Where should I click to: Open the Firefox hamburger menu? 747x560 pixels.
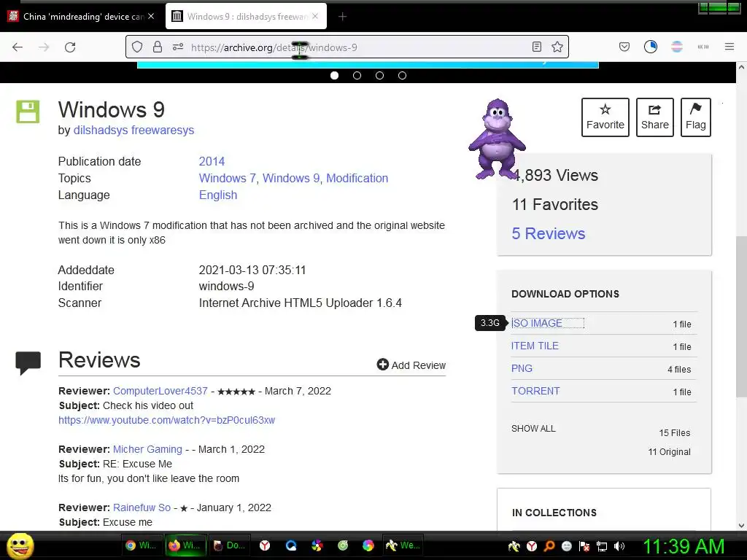[729, 47]
